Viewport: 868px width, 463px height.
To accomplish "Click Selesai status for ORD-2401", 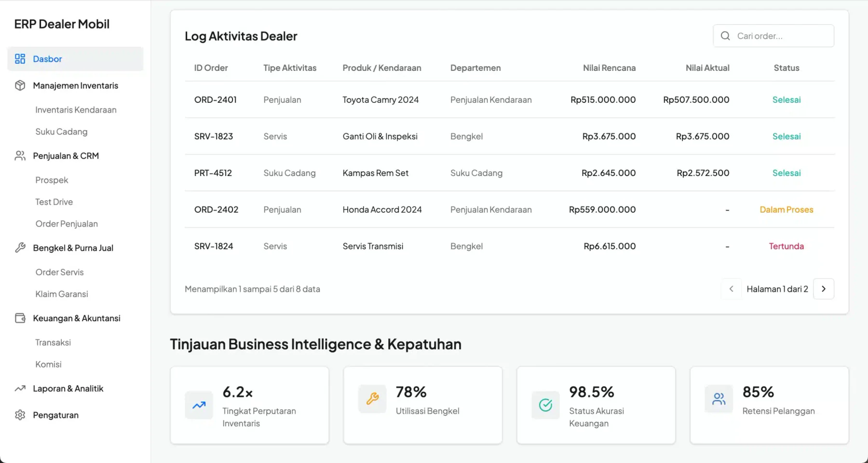I will (787, 100).
